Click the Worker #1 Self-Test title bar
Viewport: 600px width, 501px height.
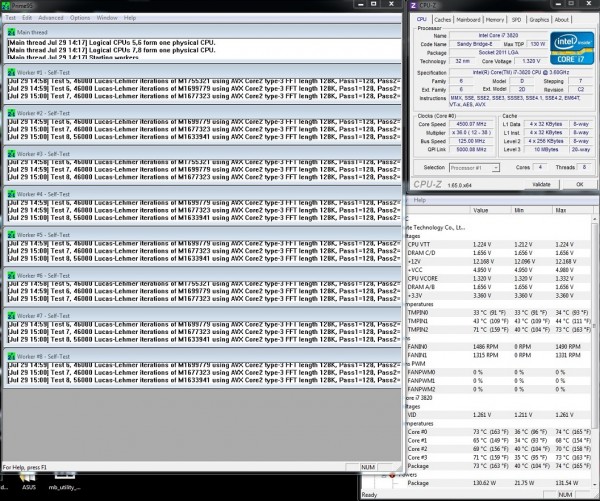pyautogui.click(x=202, y=72)
